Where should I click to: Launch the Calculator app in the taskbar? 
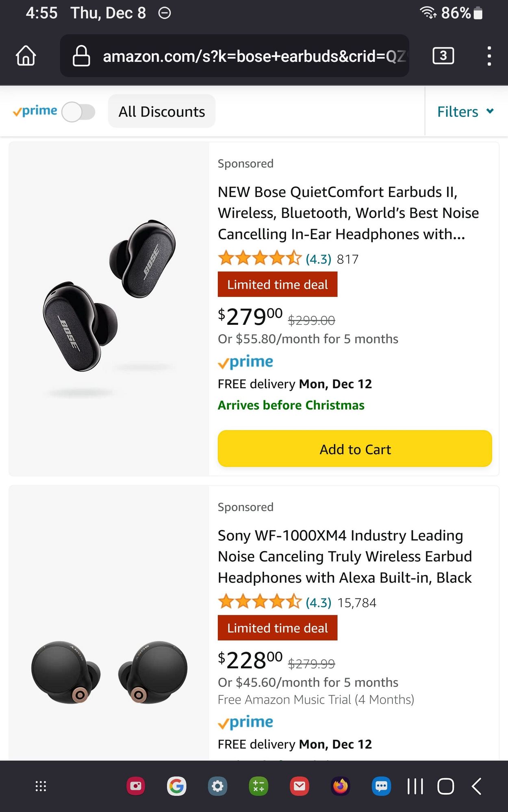click(258, 786)
